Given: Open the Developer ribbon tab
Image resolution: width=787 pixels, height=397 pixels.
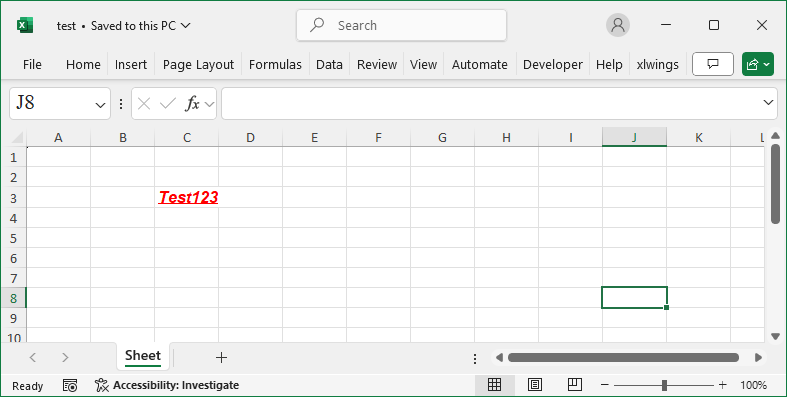Looking at the screenshot, I should click(553, 65).
